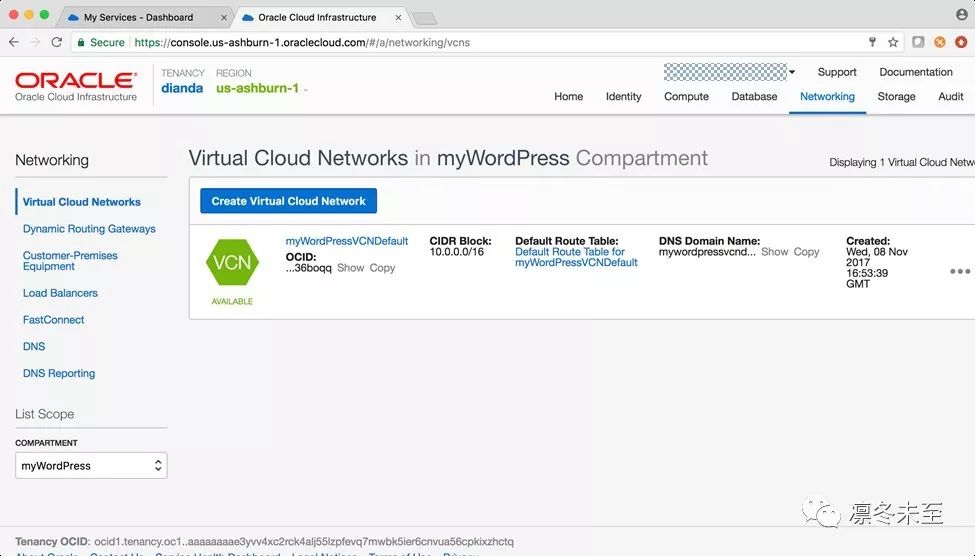Click the key icon in address bar

tap(872, 42)
